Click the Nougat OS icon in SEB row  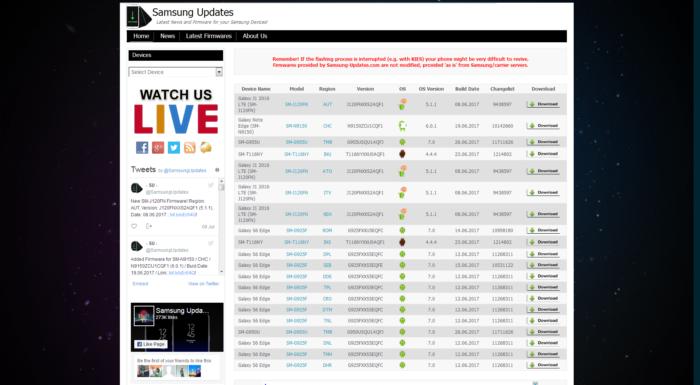pos(402,265)
